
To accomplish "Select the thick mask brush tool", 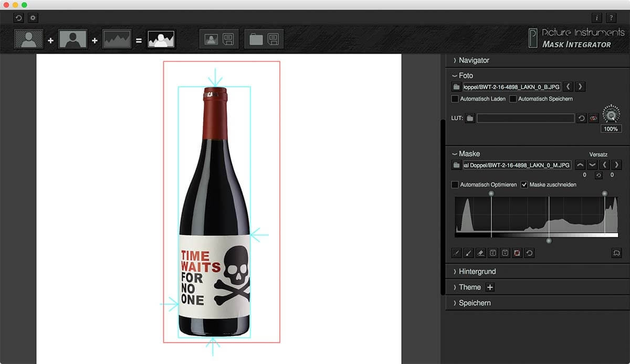I will click(468, 253).
